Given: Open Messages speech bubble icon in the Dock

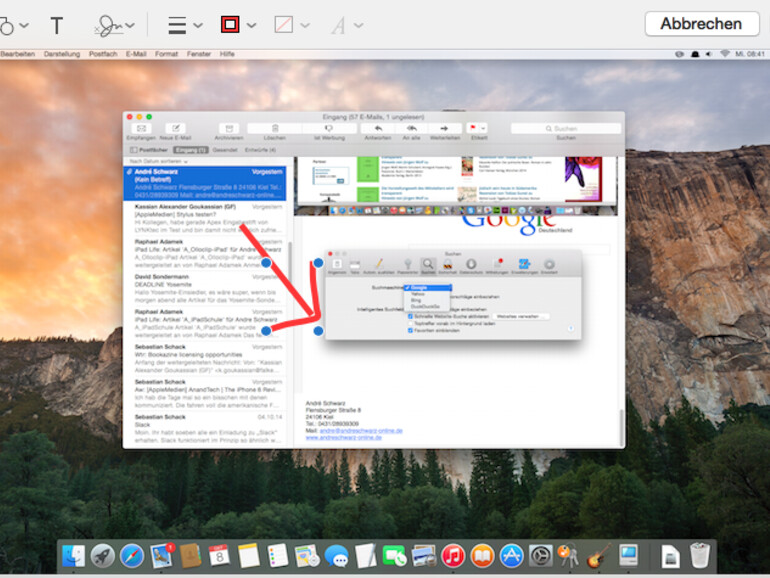Looking at the screenshot, I should [336, 556].
